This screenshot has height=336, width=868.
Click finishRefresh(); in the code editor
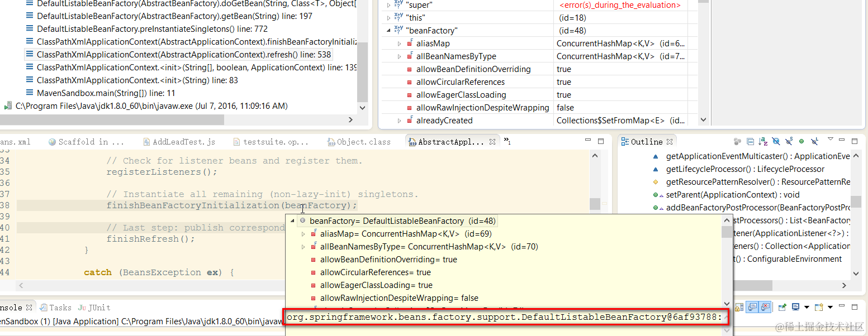pyautogui.click(x=150, y=239)
